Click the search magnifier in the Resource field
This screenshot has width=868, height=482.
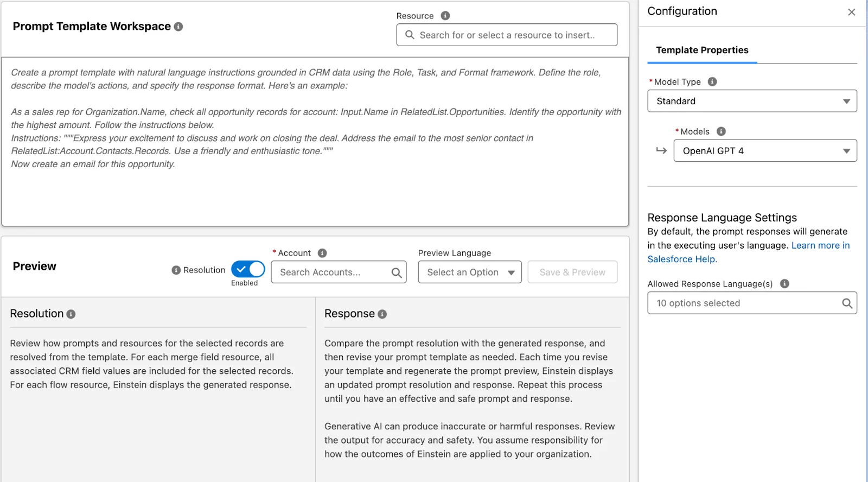point(410,35)
